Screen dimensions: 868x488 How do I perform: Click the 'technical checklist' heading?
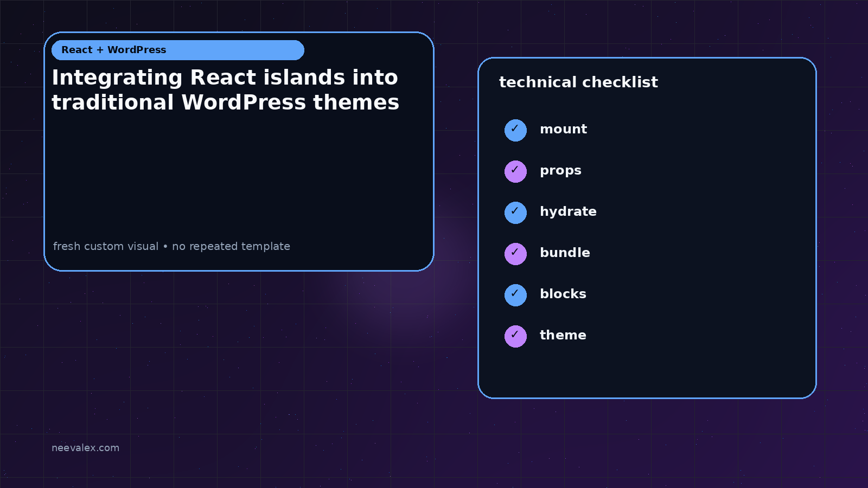point(578,82)
